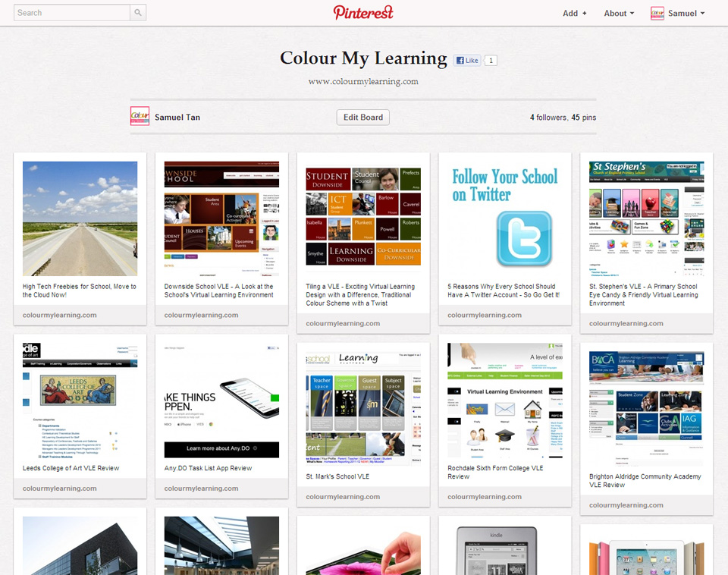Open the Leeds College of Art pin image
The image size is (728, 575).
tap(80, 401)
